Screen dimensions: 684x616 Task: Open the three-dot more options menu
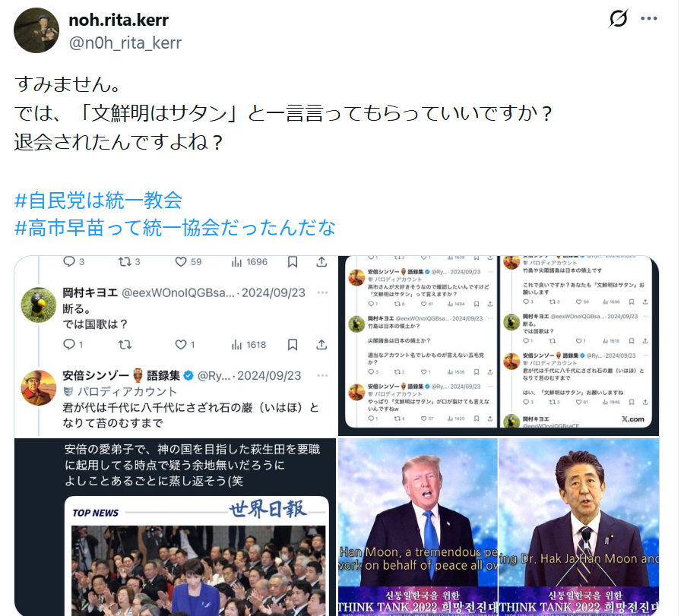coord(649,18)
